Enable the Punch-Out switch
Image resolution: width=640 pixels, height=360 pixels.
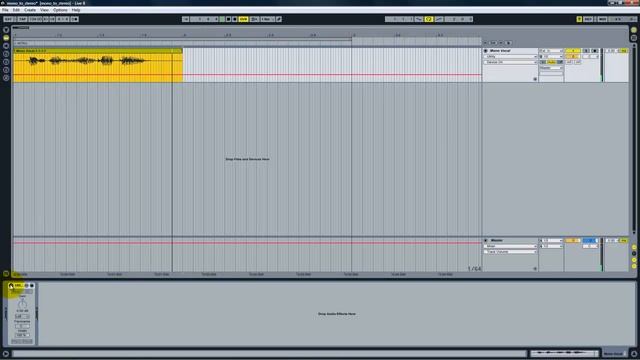point(439,19)
